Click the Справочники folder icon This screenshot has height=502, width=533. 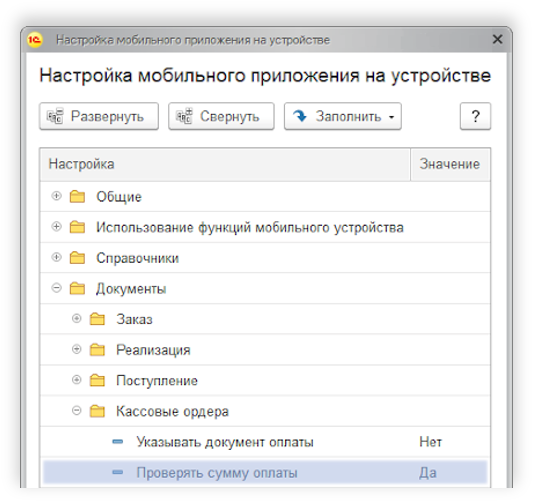coord(77,258)
